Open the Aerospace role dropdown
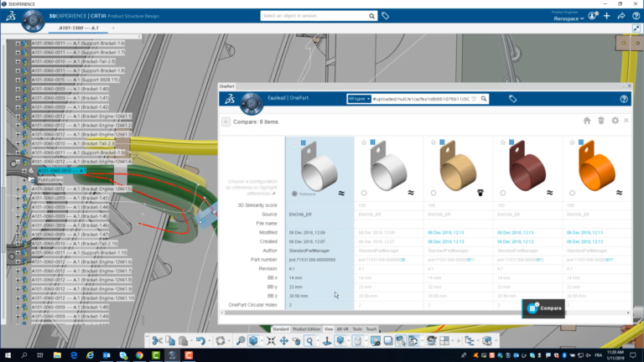The image size is (644, 362). 569,19
